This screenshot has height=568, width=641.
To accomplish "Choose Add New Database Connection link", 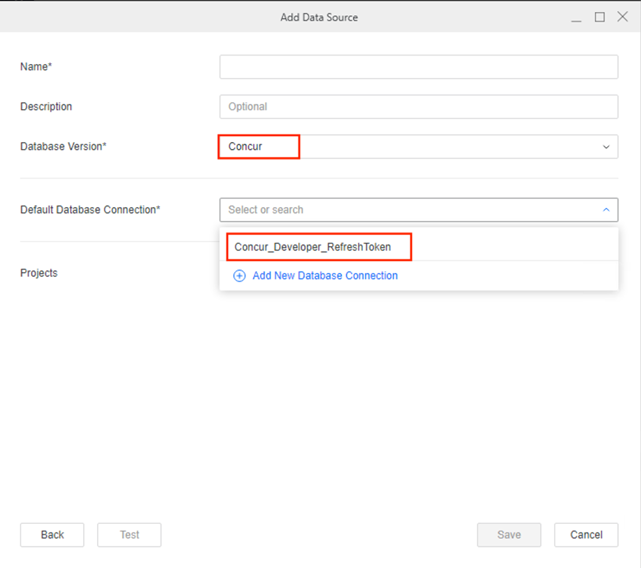I will click(325, 276).
